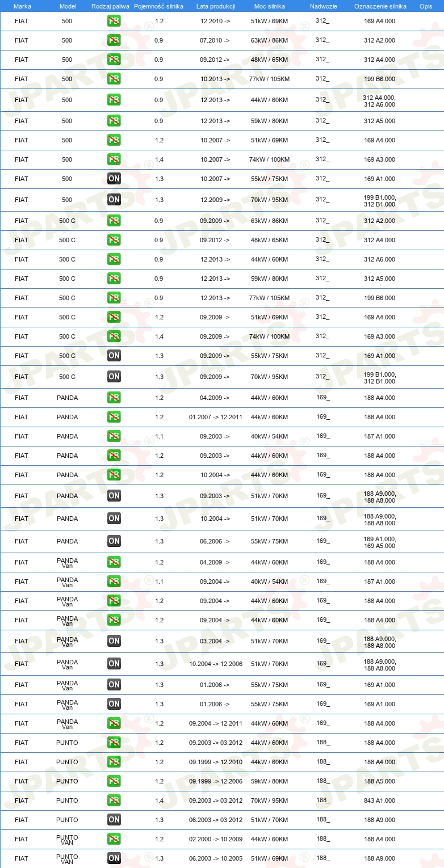This screenshot has height=868, width=444.
Task: Click the Nadwozie column header
Action: click(x=323, y=6)
